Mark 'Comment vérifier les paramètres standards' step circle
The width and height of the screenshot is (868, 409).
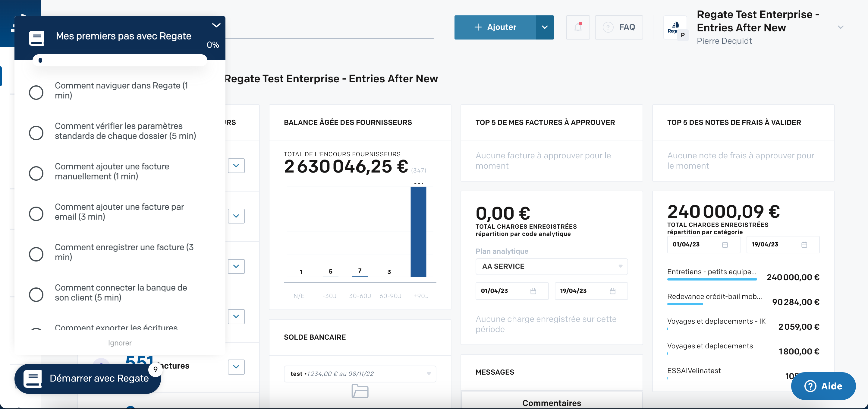click(36, 133)
